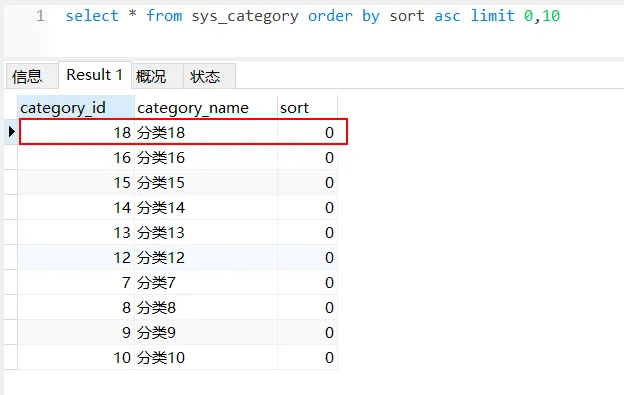This screenshot has height=395, width=624.
Task: Select the current row arrow indicator
Action: pos(11,132)
